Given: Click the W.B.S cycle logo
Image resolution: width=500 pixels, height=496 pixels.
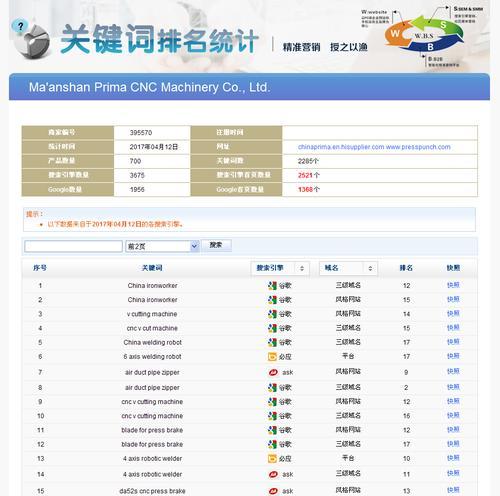Looking at the screenshot, I should pos(424,35).
